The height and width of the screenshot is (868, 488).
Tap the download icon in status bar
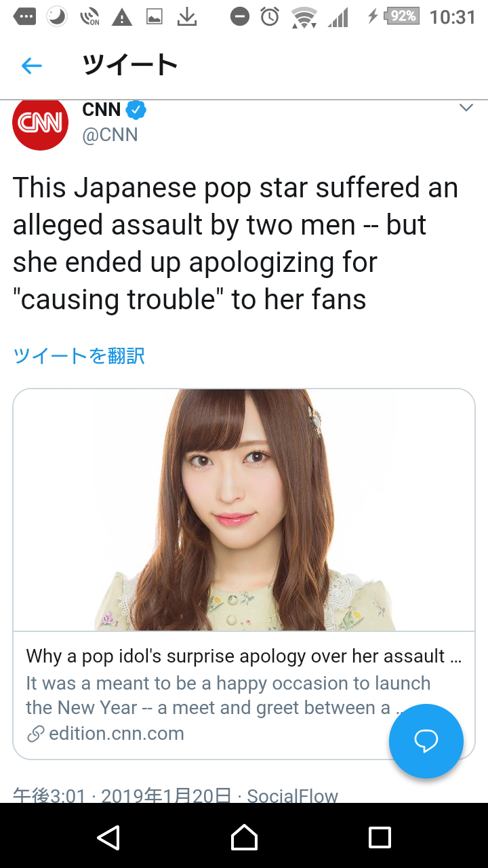187,16
